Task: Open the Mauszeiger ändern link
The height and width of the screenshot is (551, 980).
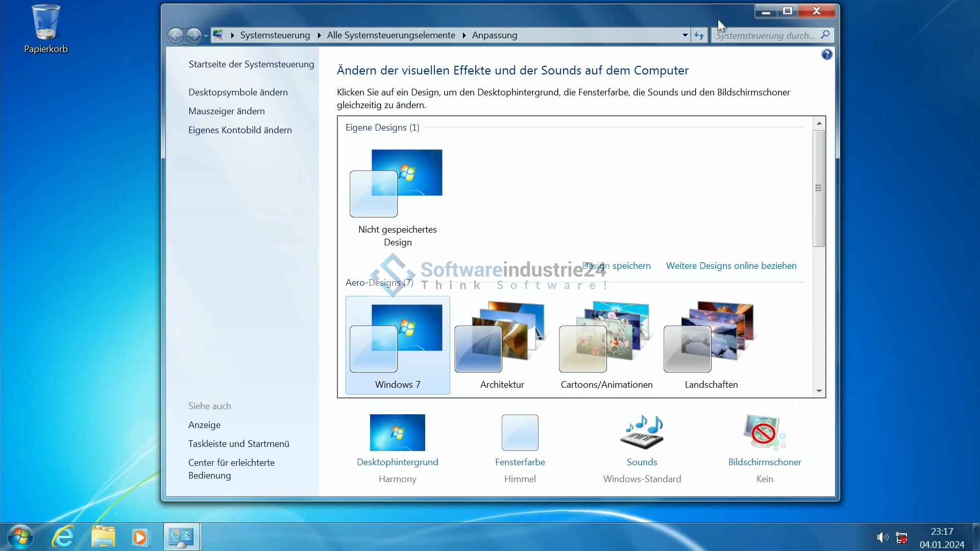Action: pos(226,111)
